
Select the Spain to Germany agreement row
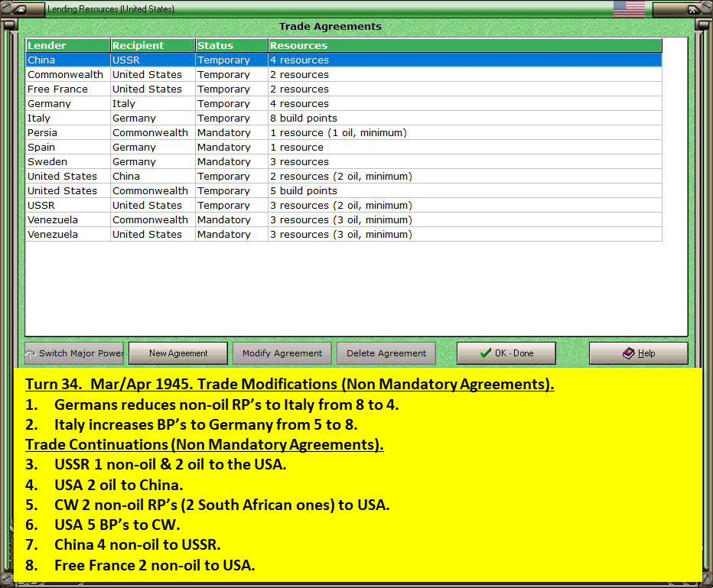coord(343,148)
